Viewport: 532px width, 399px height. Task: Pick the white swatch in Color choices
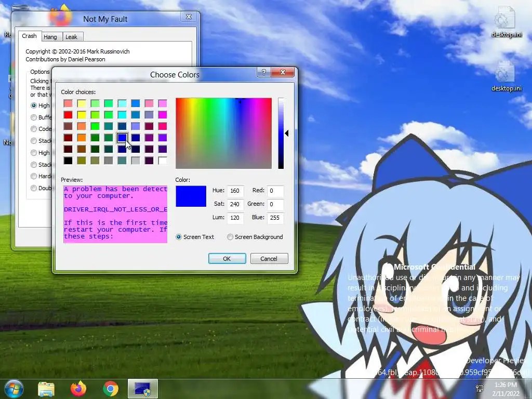(163, 161)
